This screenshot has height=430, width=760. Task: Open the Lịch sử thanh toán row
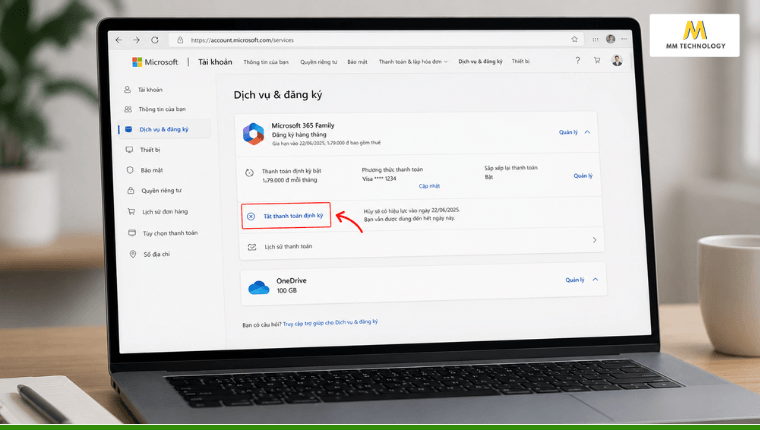[x=421, y=243]
